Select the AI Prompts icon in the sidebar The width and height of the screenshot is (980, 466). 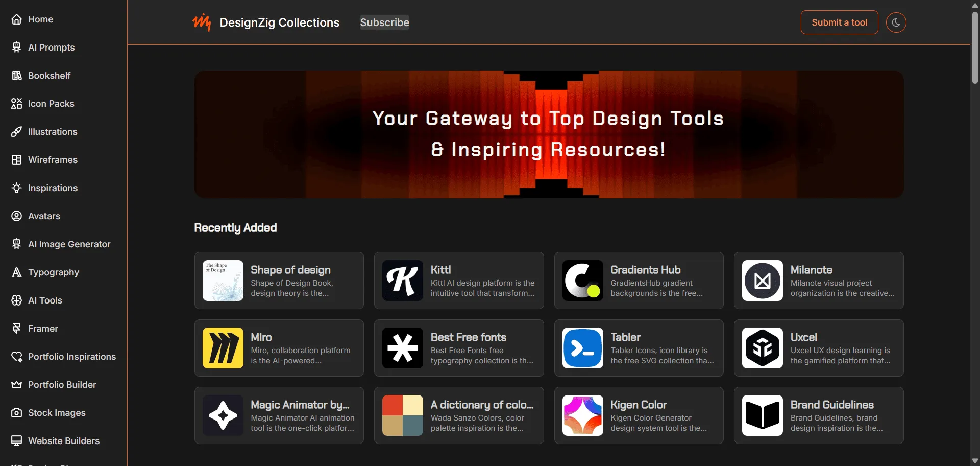(x=17, y=47)
